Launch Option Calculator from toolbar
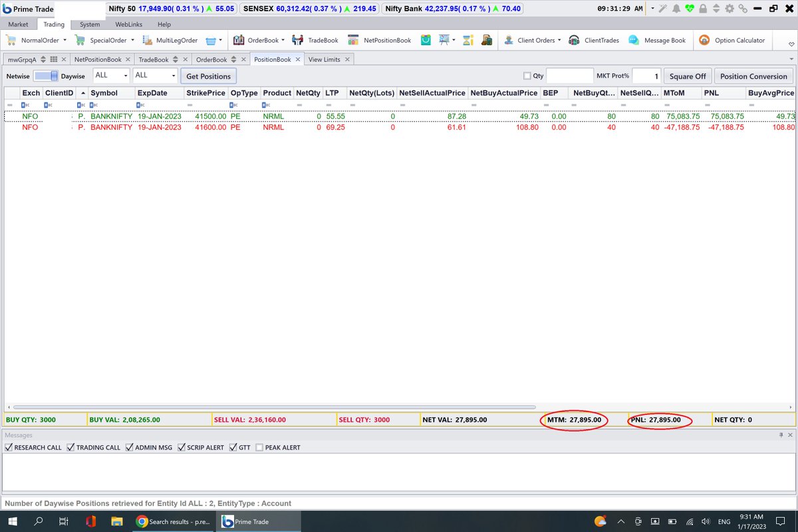 coord(731,41)
